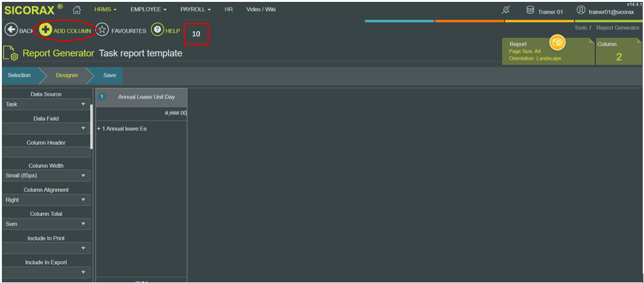The height and width of the screenshot is (283, 644).
Task: Click the trainer01@sicorax account label
Action: click(x=611, y=12)
